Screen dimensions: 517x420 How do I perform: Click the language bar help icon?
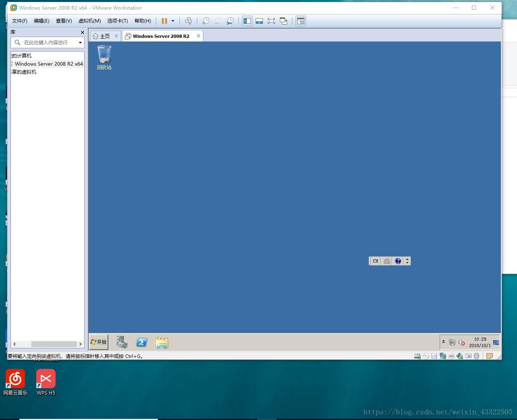[398, 261]
